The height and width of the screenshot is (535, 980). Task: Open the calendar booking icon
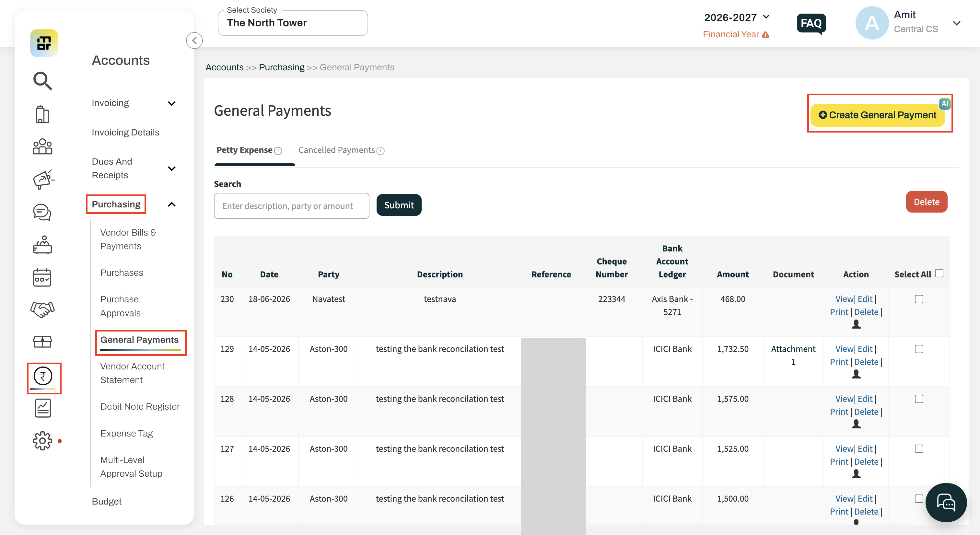click(x=42, y=277)
